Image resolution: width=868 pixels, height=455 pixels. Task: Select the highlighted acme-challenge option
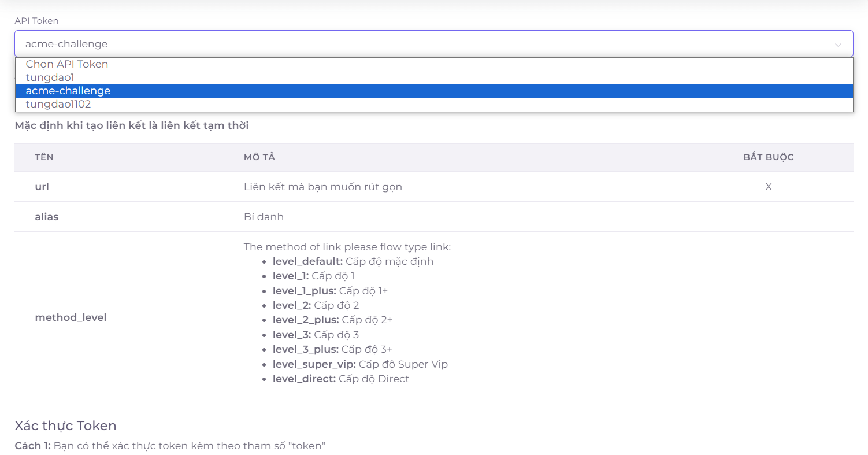click(x=68, y=91)
